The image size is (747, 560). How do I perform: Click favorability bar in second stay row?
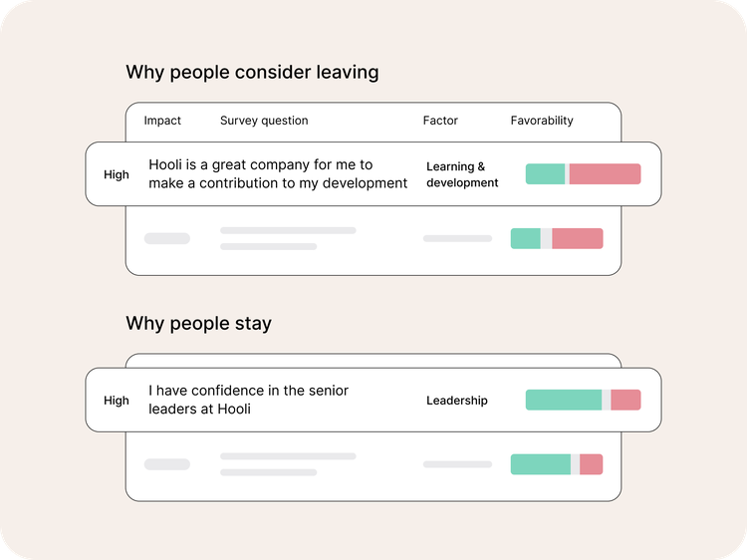pos(557,464)
